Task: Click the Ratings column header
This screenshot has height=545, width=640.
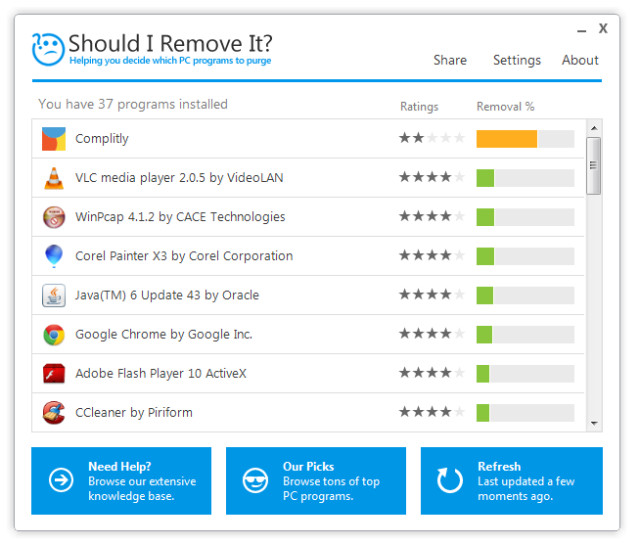Action: coord(419,107)
